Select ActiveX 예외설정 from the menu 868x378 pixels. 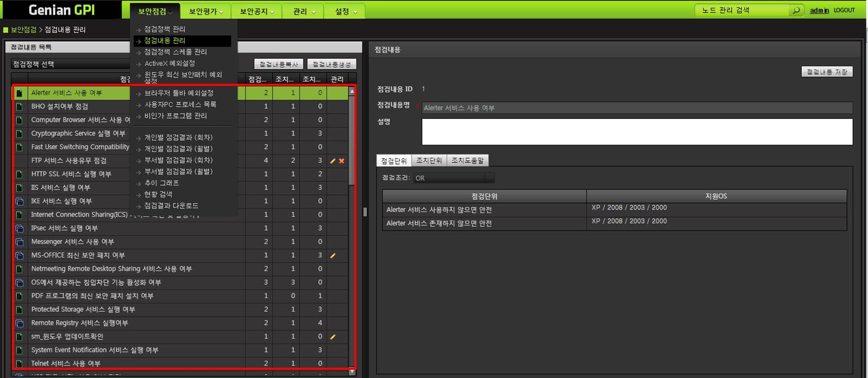coord(169,63)
